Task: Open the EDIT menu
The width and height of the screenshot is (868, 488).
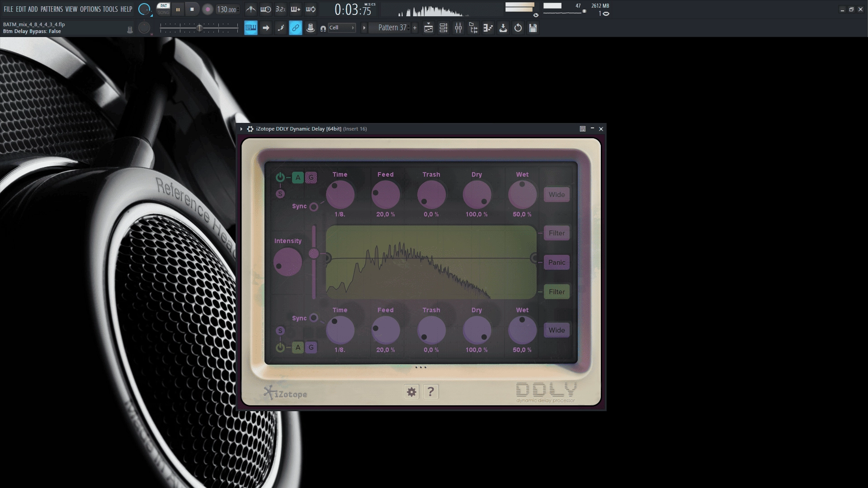Action: pyautogui.click(x=21, y=9)
